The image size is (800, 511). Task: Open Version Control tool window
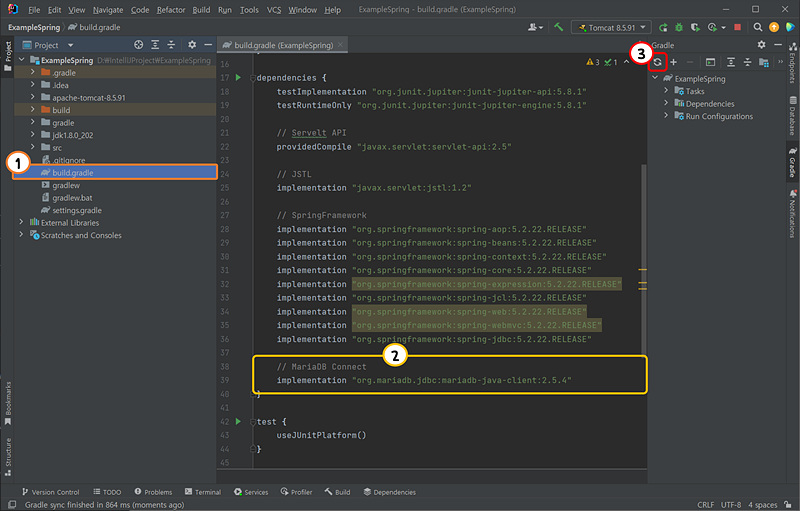pyautogui.click(x=50, y=492)
